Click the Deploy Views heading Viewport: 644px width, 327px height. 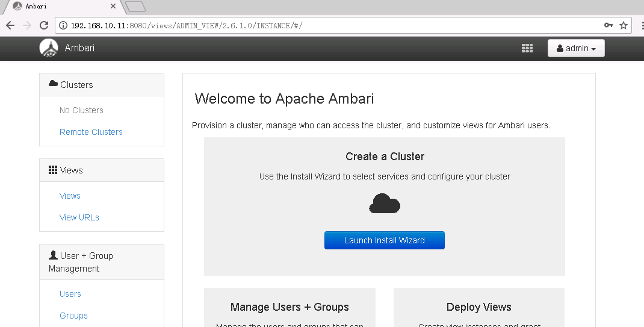[479, 307]
